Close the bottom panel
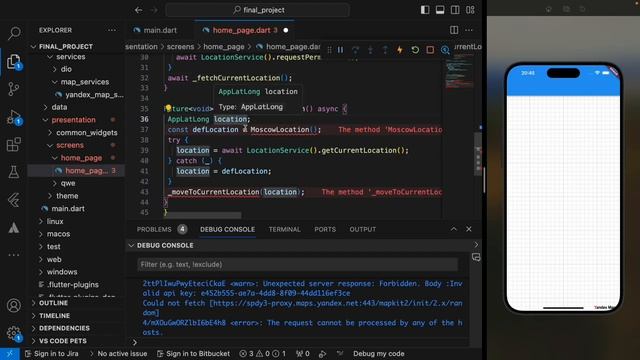640x360 pixels. [x=469, y=229]
